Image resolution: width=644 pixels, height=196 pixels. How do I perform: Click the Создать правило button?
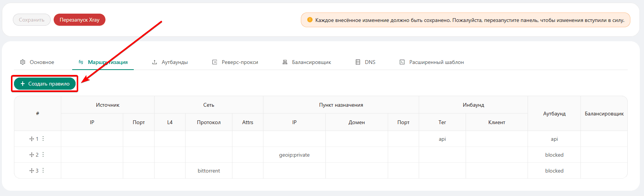pos(45,84)
